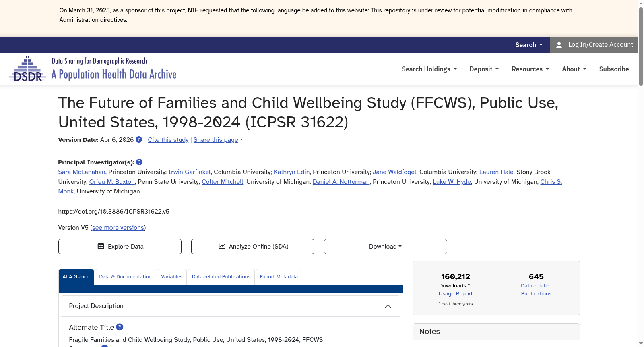Image resolution: width=644 pixels, height=347 pixels.
Task: Click the page vertical scrollbar thumb
Action: (x=641, y=46)
